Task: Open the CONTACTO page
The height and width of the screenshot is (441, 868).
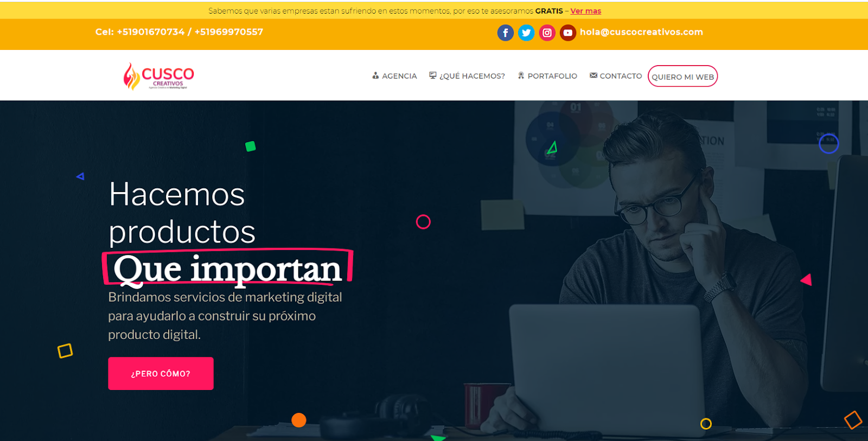Action: point(621,76)
